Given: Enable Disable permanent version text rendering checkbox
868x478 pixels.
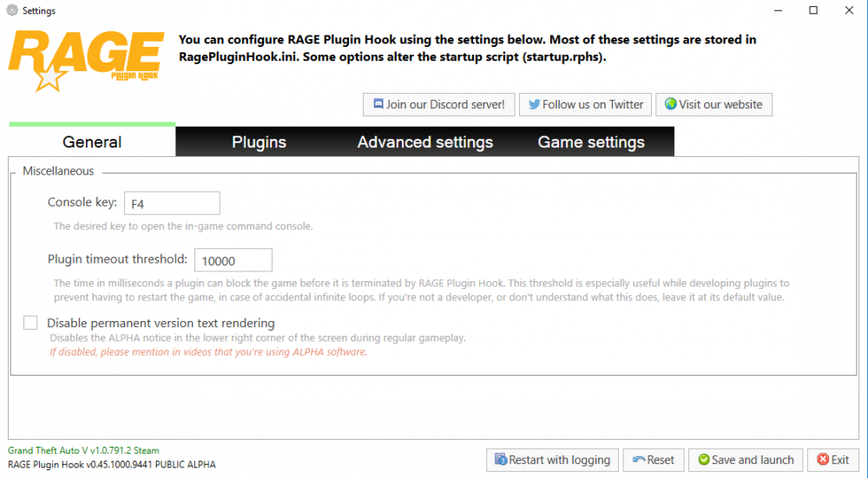Looking at the screenshot, I should [x=31, y=323].
